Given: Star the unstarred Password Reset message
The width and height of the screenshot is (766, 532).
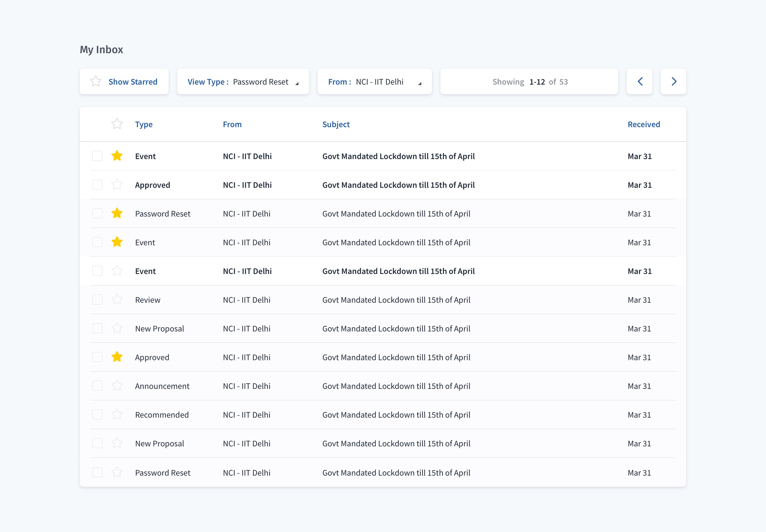Looking at the screenshot, I should pos(117,472).
